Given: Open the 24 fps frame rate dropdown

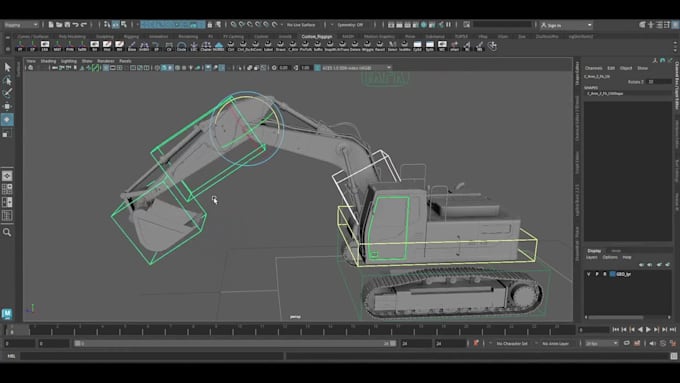Looking at the screenshot, I should (x=602, y=343).
